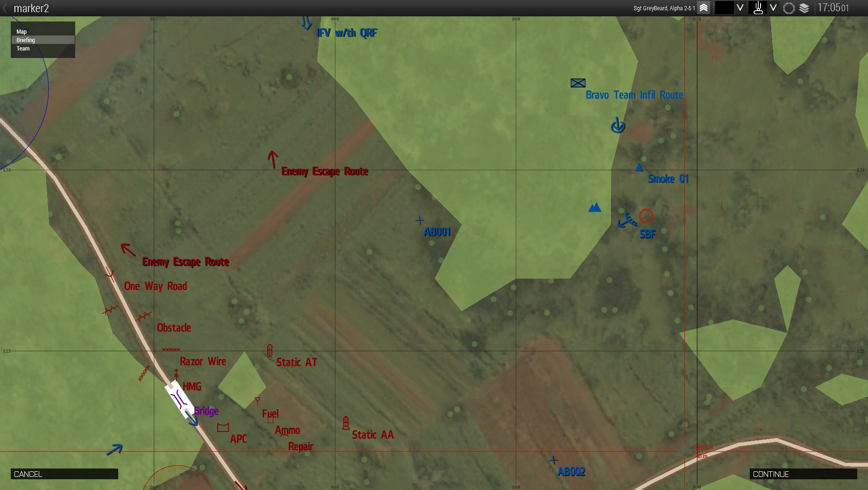Click the blue arrow at the bridge

click(191, 418)
